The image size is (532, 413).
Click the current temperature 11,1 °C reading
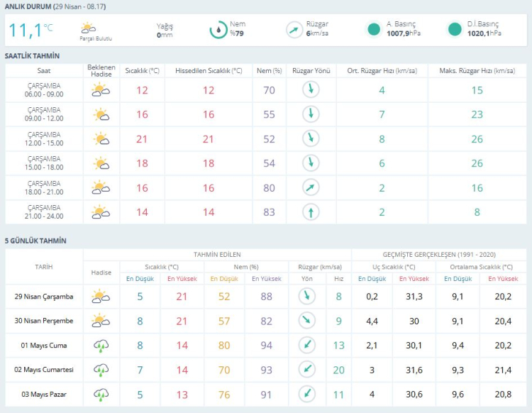tap(31, 30)
